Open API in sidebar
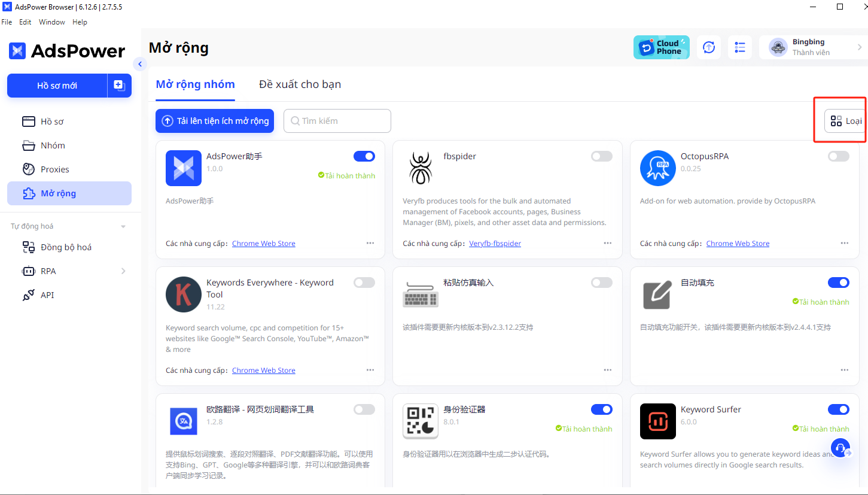The image size is (868, 495). click(x=69, y=295)
